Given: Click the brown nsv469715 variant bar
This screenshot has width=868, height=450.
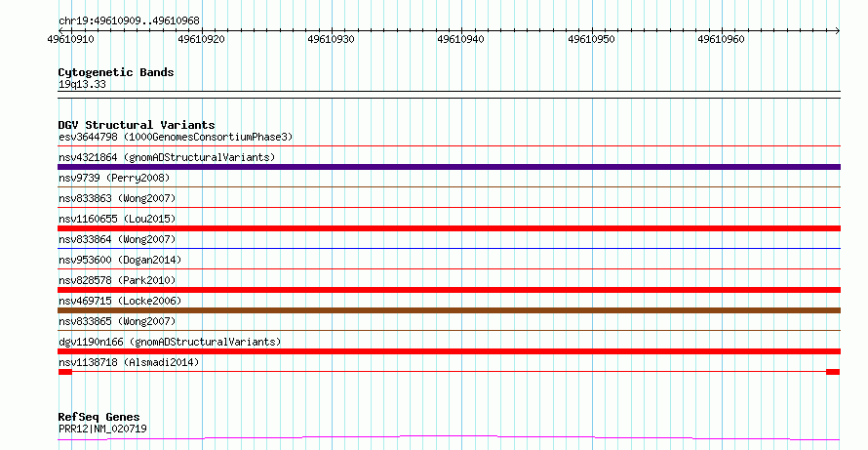Looking at the screenshot, I should [x=449, y=310].
